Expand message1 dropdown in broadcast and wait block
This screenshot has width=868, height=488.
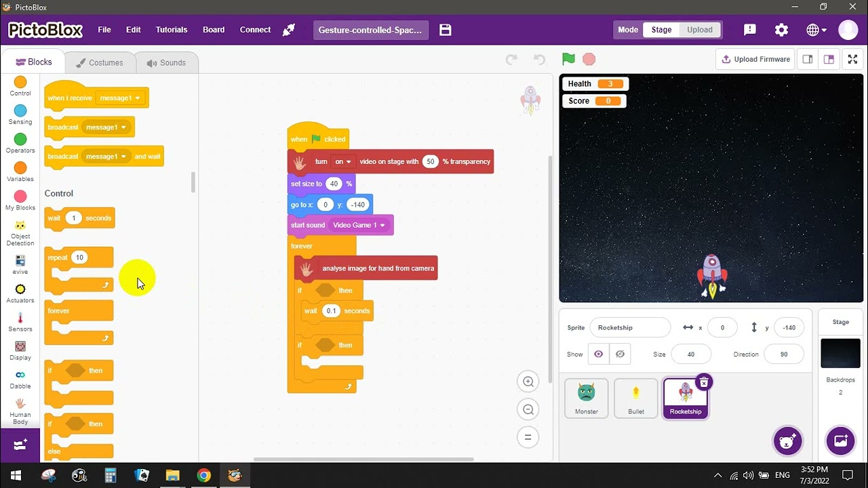pyautogui.click(x=106, y=157)
